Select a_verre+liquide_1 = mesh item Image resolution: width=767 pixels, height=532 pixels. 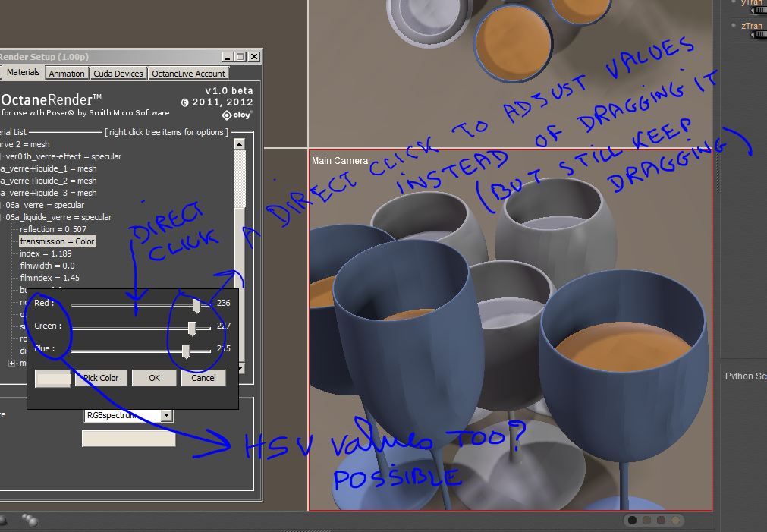(x=49, y=168)
